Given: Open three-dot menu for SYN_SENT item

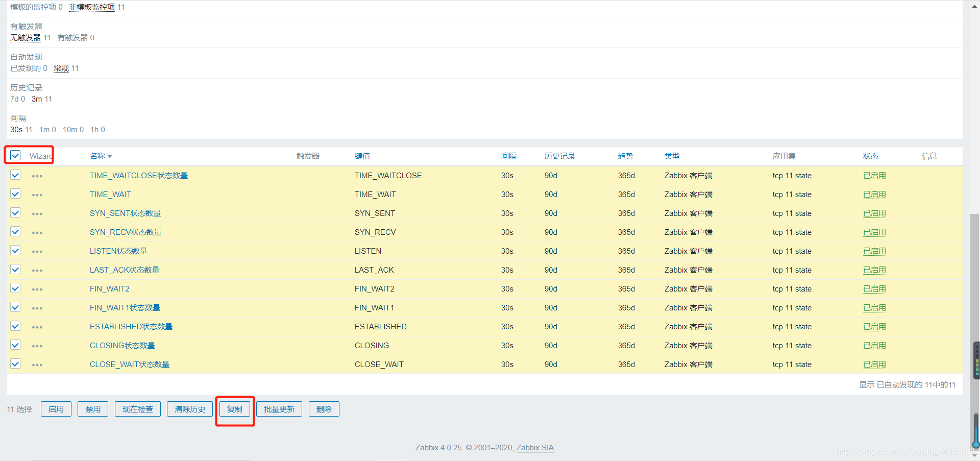Looking at the screenshot, I should pos(37,214).
